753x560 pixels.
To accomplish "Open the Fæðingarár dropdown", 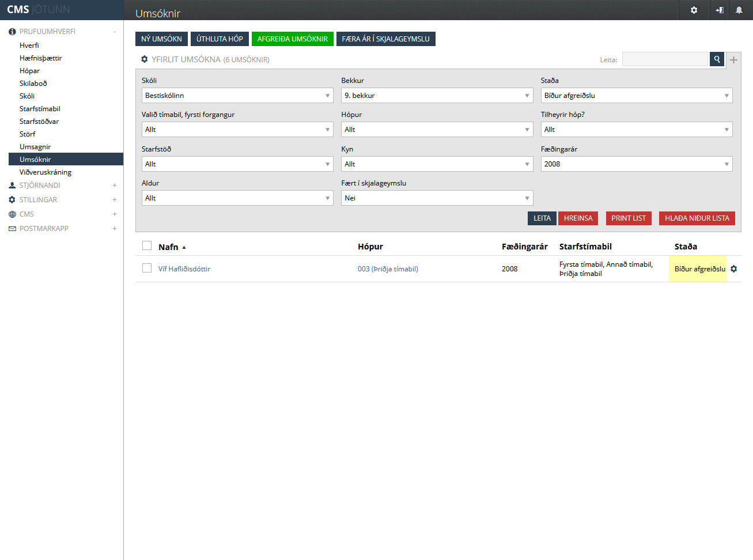I will point(636,164).
